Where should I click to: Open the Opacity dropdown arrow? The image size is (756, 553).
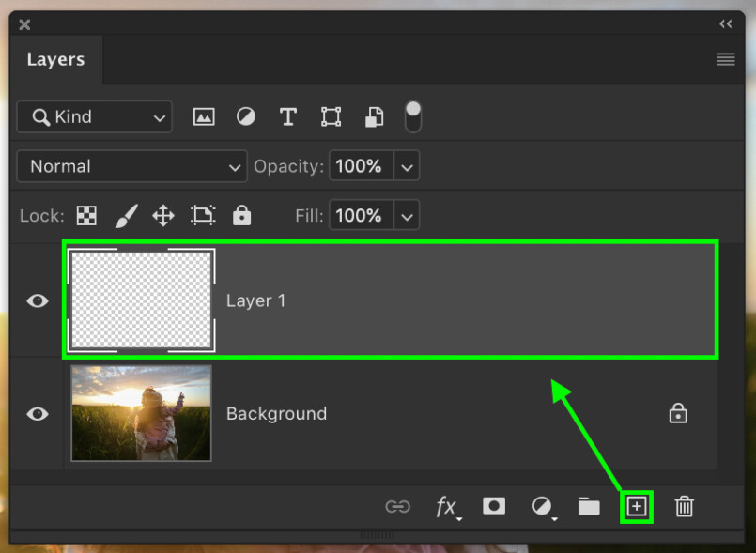(x=407, y=166)
